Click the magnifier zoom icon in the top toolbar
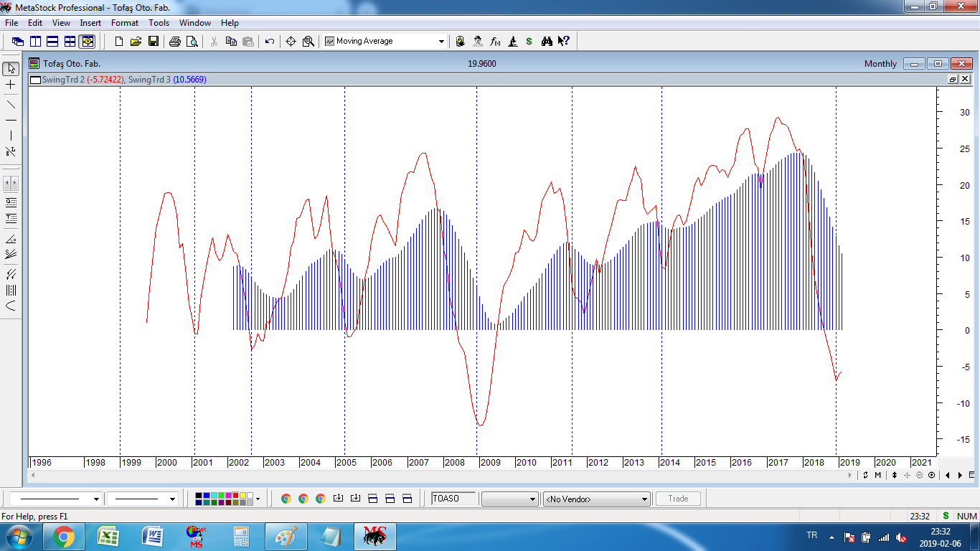The height and width of the screenshot is (551, 980). click(x=308, y=42)
